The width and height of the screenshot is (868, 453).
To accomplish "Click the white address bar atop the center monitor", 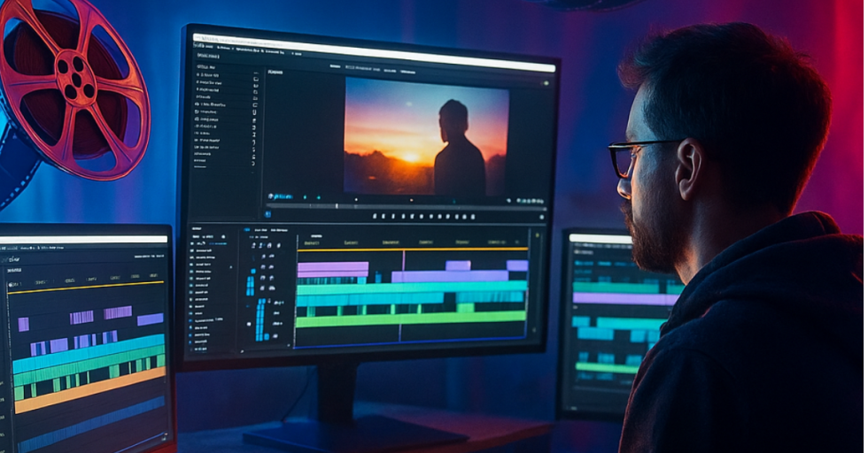I will (374, 52).
